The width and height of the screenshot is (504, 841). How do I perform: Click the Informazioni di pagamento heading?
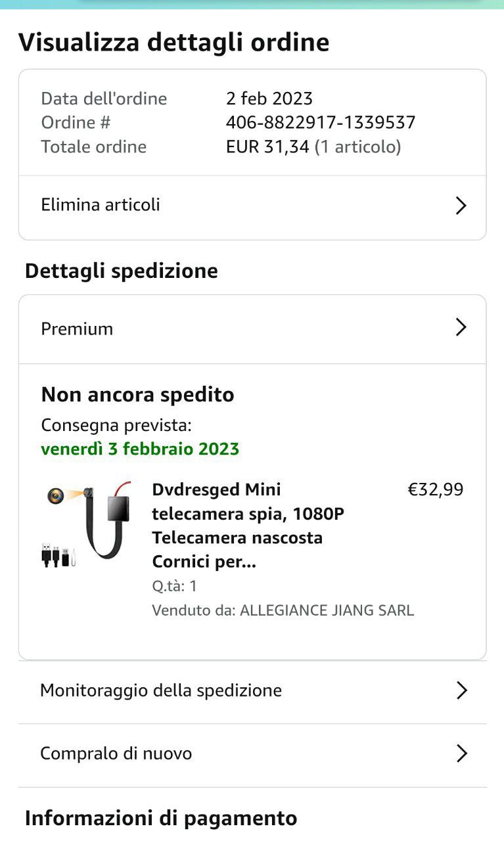161,819
